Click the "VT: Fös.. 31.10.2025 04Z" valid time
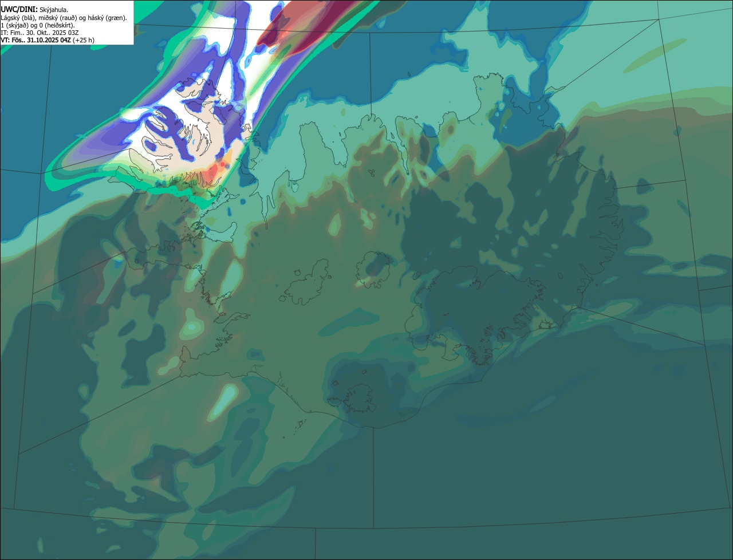Screen dimensions: 733x560 click(x=36, y=40)
